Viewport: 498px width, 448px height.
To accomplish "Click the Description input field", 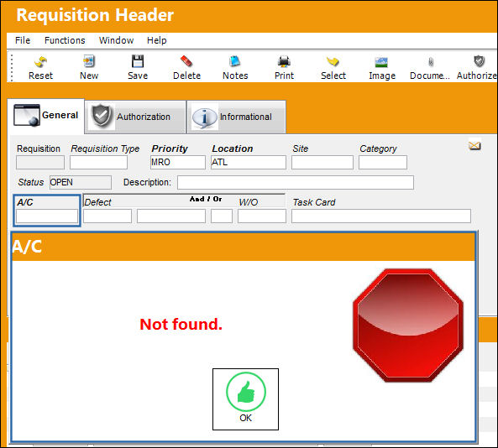I will pos(296,182).
